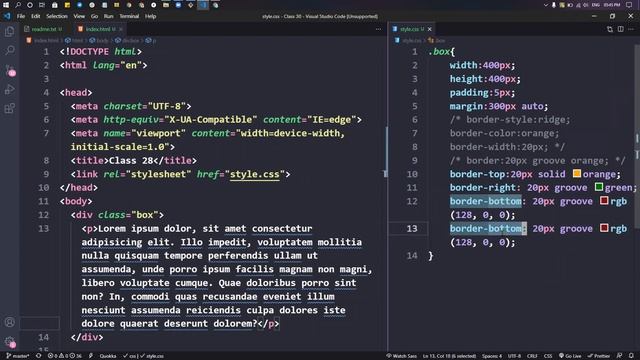Open More Actions for left editor group

click(x=378, y=29)
